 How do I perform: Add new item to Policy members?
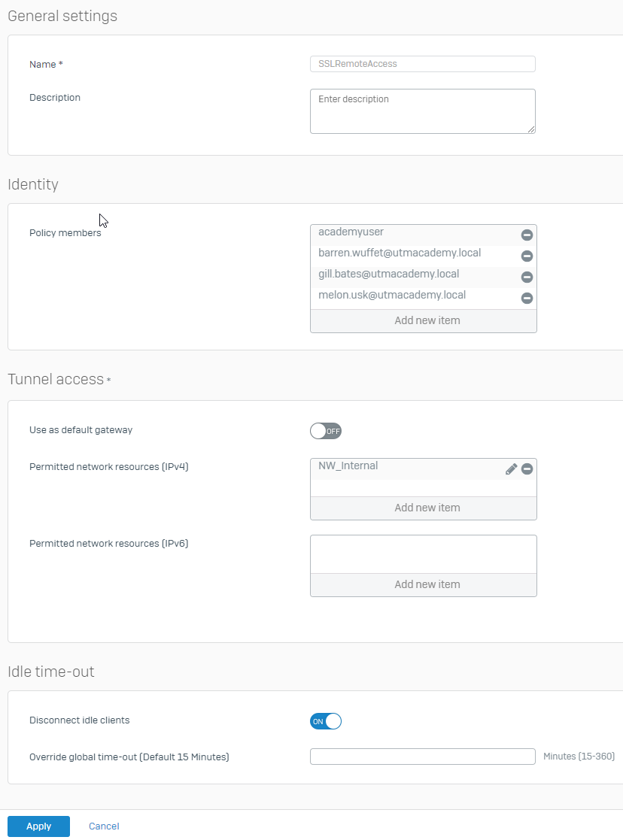(427, 320)
